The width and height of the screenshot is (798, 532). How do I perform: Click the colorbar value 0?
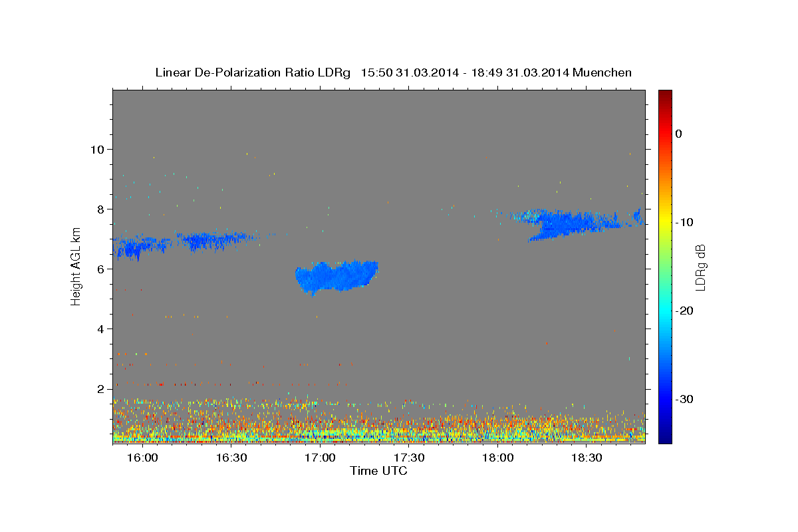[678, 134]
